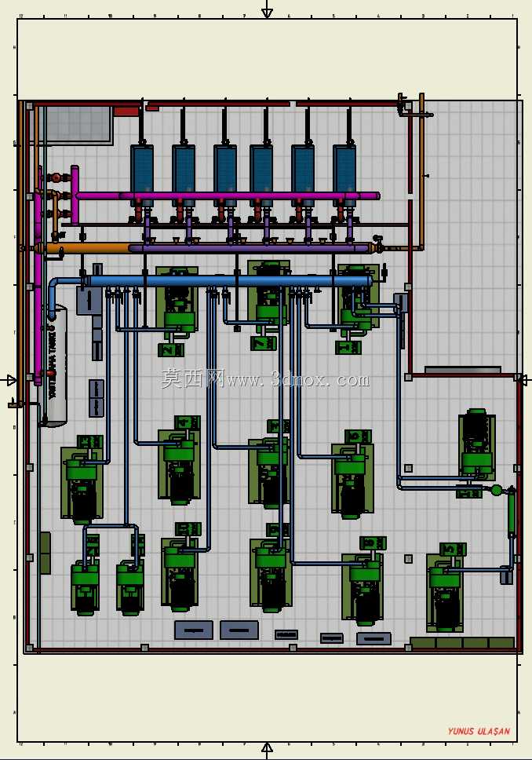Click the red YUNUS ULAŞAN signature text
The image size is (532, 760).
click(x=479, y=731)
